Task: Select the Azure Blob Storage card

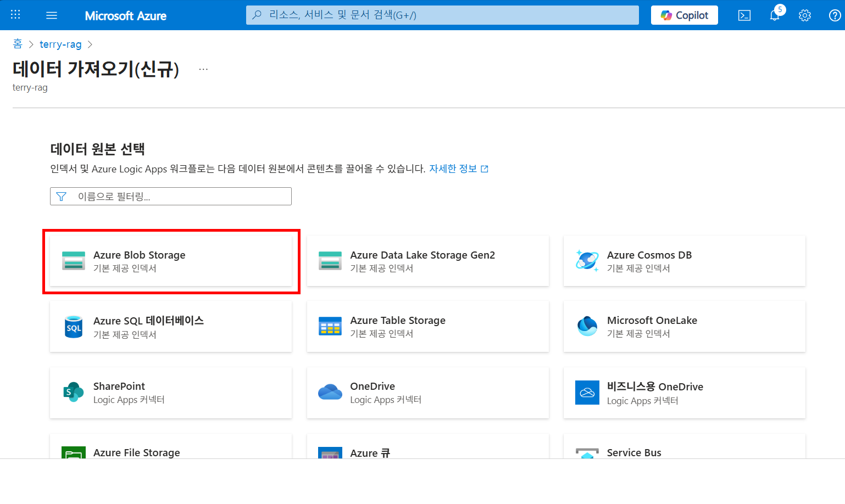Action: tap(171, 261)
